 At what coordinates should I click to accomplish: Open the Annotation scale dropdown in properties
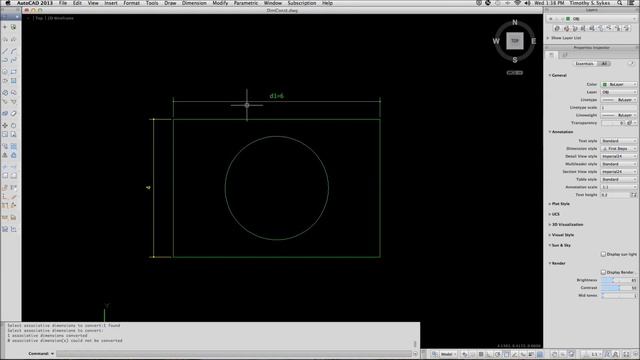[619, 187]
